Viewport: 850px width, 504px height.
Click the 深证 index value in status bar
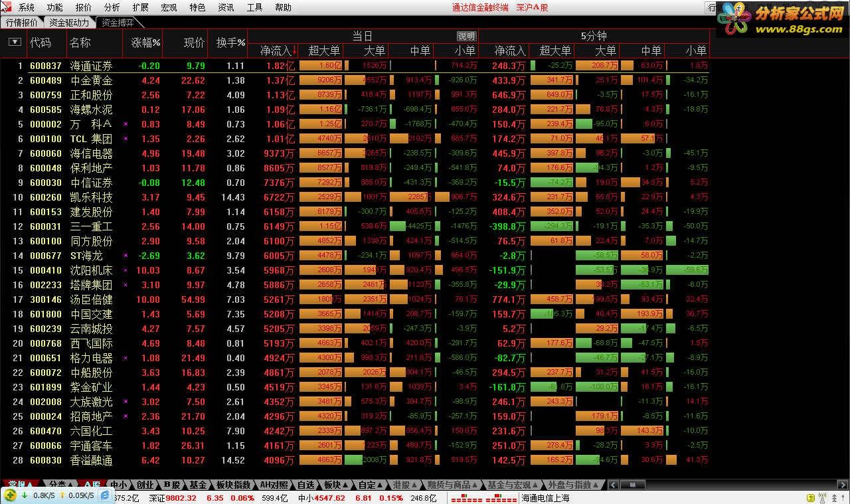181,498
